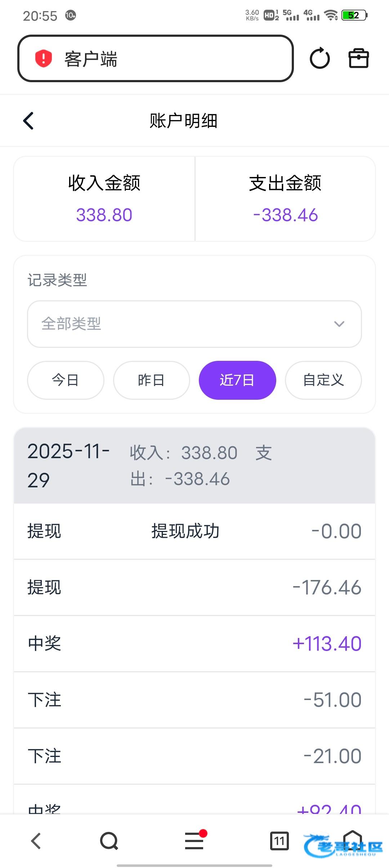Open the briefcase toolbox icon
Screen dimensions: 389x868
coord(359,58)
